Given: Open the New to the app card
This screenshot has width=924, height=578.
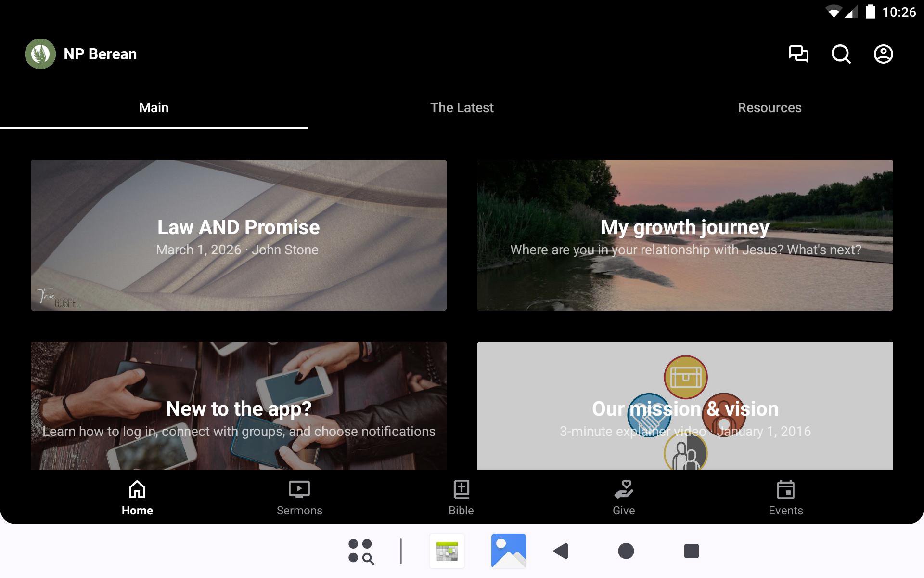Looking at the screenshot, I should click(239, 406).
